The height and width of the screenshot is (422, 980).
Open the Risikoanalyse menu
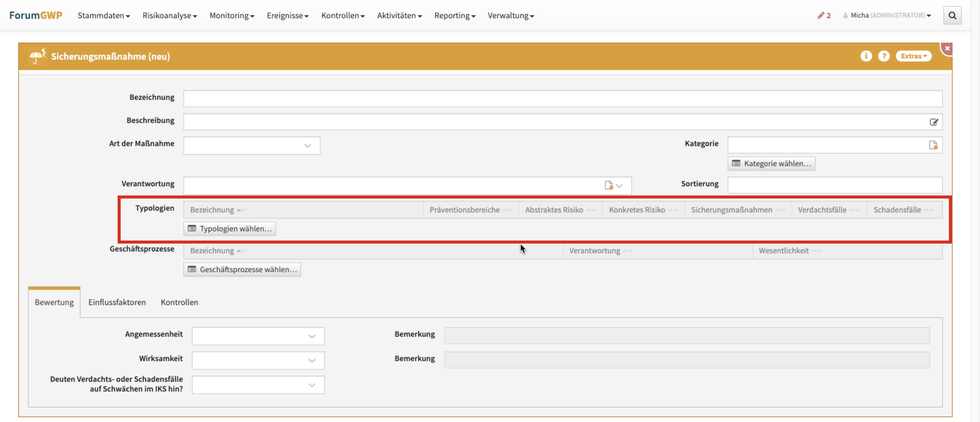[169, 16]
